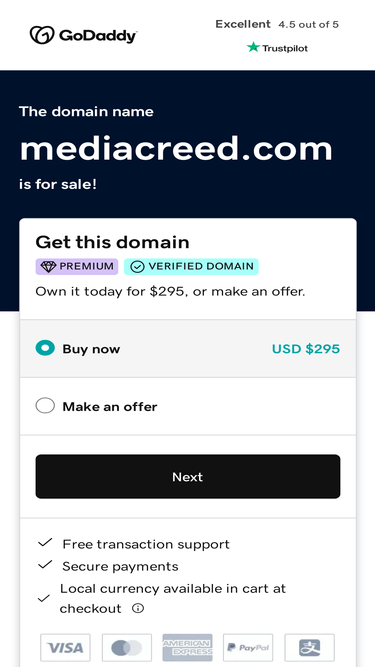Click the Visa card icon
This screenshot has width=375, height=667.
65,648
